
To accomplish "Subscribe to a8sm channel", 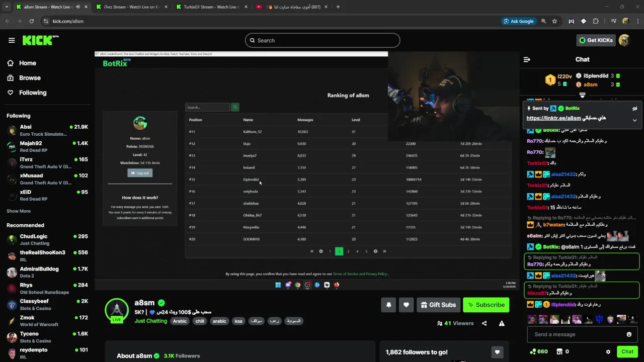I will point(486,305).
